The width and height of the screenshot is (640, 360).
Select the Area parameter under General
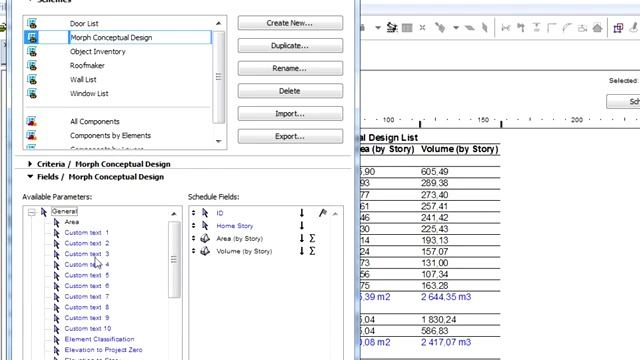click(x=72, y=222)
